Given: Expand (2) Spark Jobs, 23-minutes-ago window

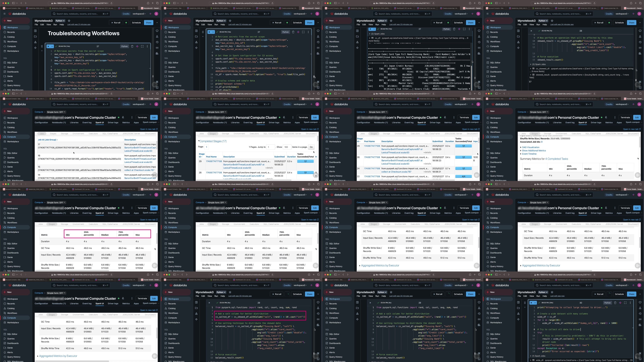Looking at the screenshot, I should click(x=377, y=34).
